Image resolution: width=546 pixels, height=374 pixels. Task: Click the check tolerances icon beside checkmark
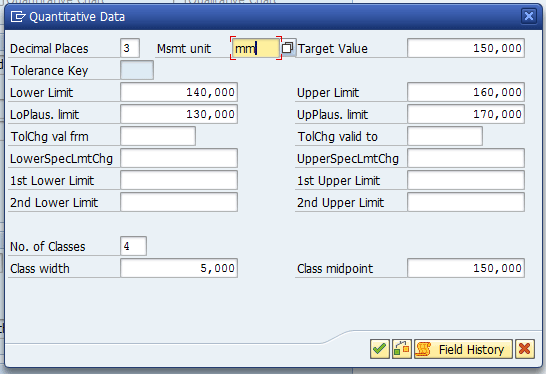pos(401,349)
